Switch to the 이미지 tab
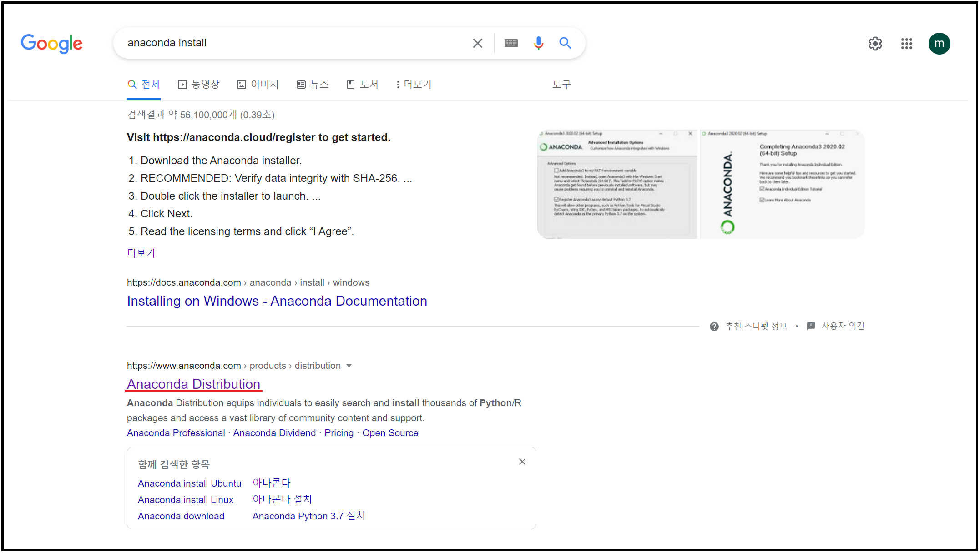Image resolution: width=980 pixels, height=553 pixels. [258, 85]
